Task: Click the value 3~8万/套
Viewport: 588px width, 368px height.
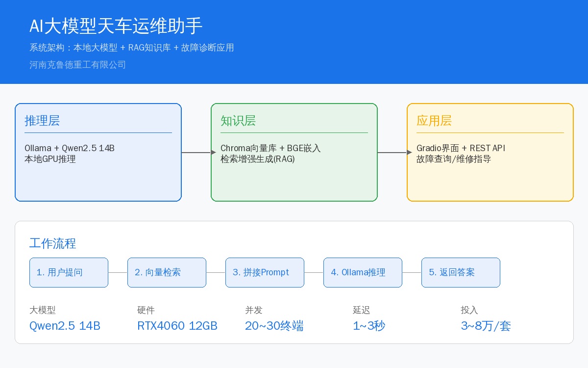Action: 486,326
